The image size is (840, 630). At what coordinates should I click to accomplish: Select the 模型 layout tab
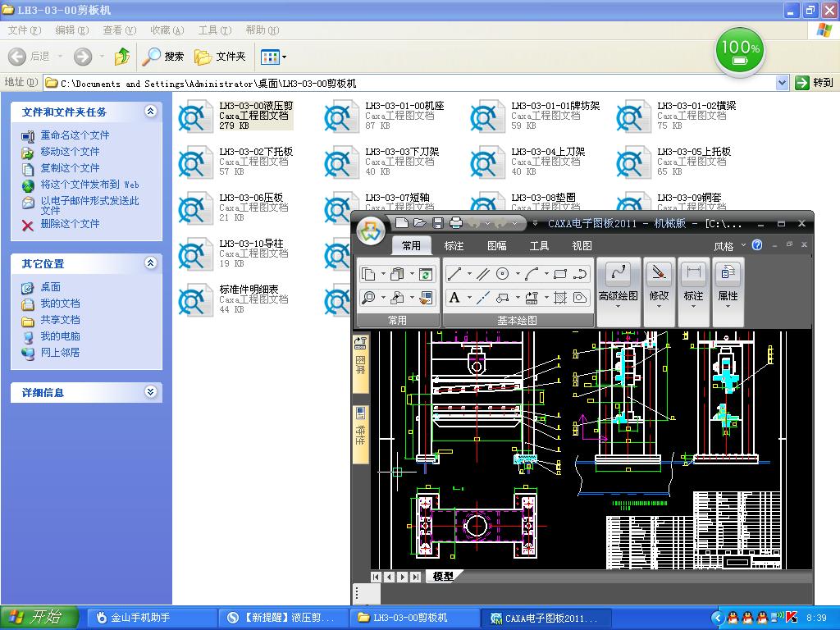(443, 577)
